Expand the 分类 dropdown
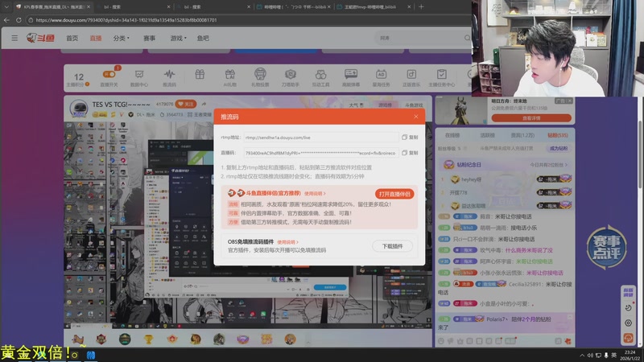The height and width of the screenshot is (362, 644). (122, 38)
